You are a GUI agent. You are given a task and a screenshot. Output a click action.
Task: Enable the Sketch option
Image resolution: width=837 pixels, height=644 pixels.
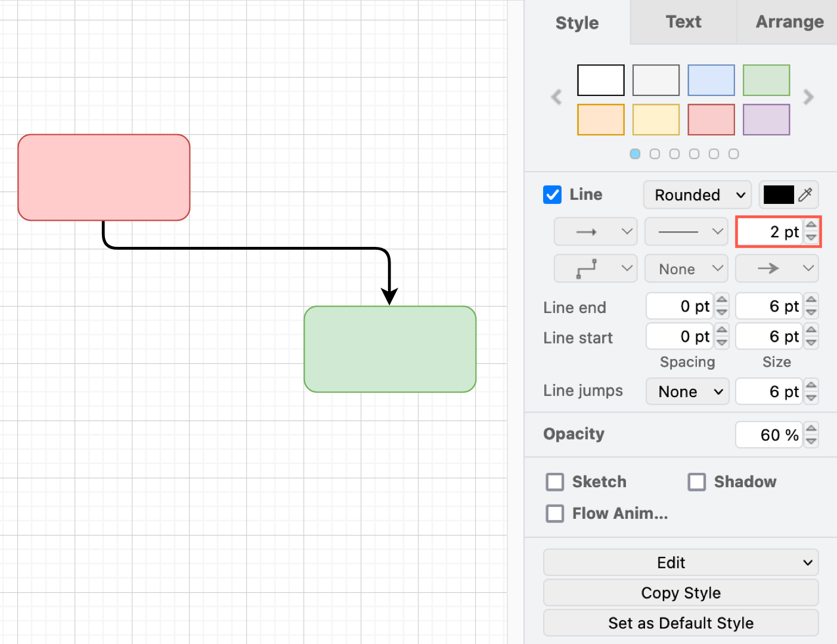pos(554,482)
